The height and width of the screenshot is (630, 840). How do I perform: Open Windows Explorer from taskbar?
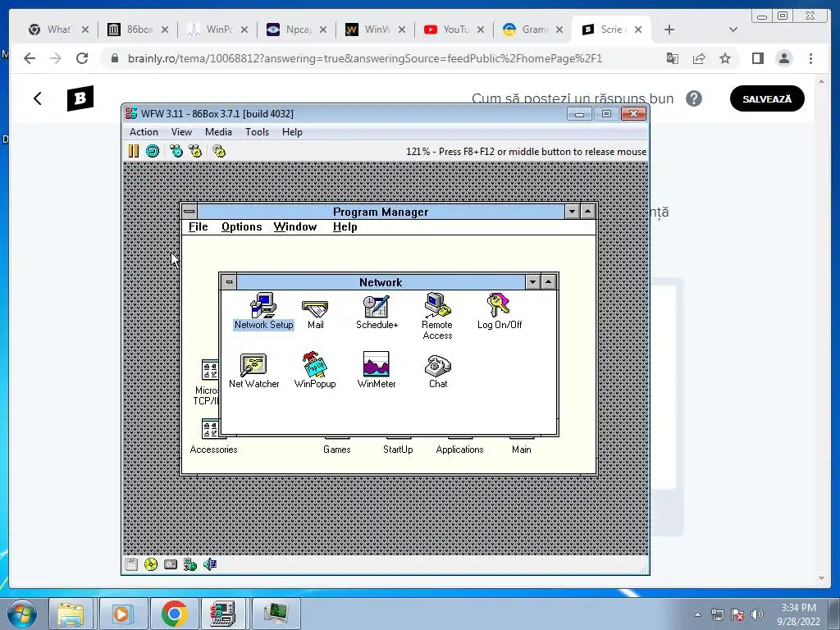tap(71, 614)
